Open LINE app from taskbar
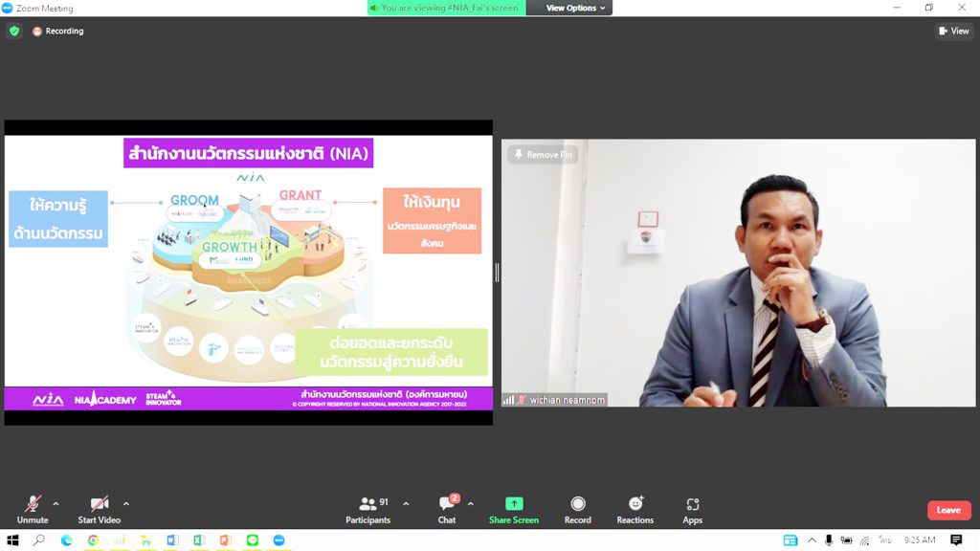 [x=253, y=540]
